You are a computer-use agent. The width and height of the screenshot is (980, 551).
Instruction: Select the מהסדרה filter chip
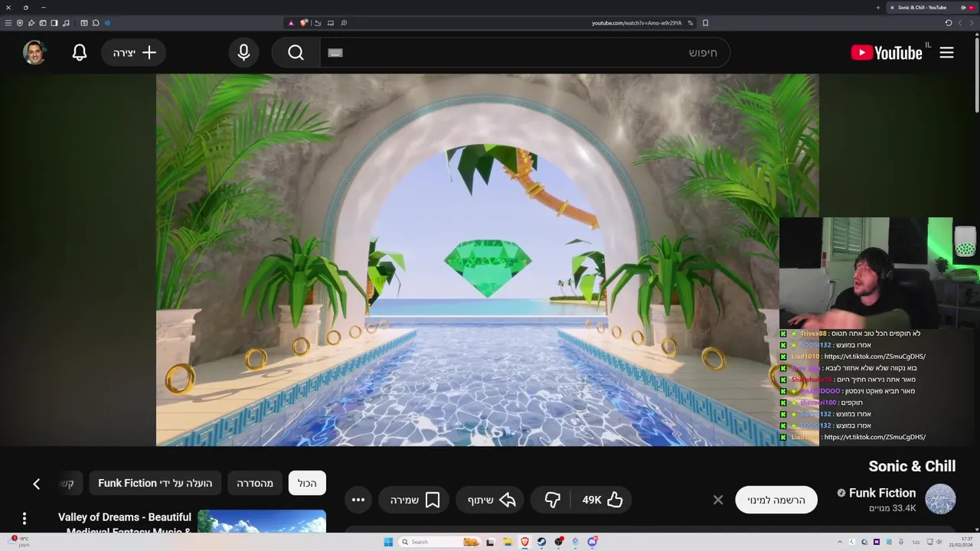coord(255,483)
